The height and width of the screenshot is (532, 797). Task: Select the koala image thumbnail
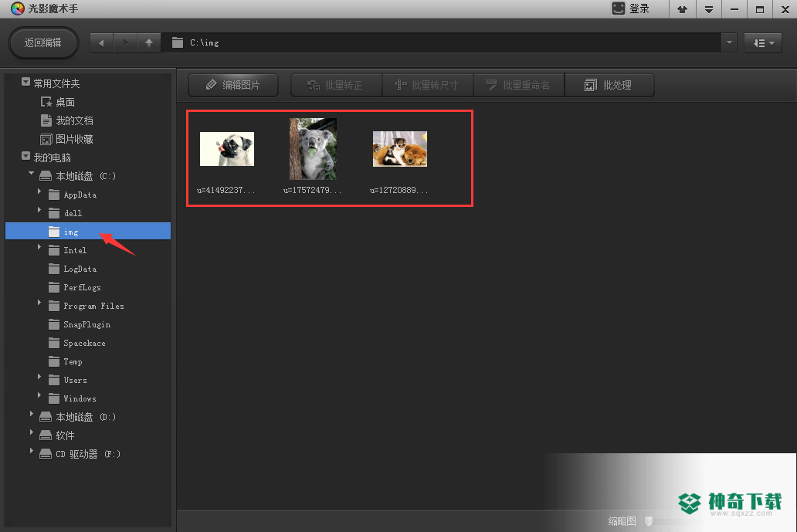[x=313, y=149]
